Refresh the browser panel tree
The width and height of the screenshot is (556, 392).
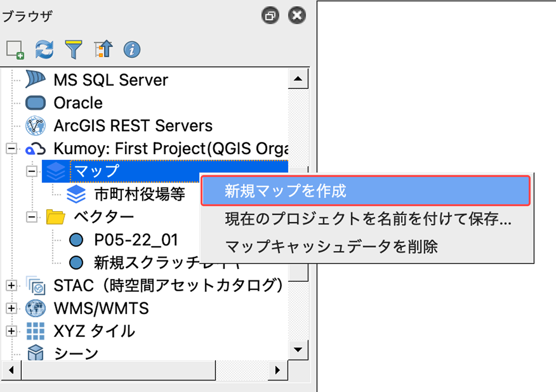(x=44, y=49)
